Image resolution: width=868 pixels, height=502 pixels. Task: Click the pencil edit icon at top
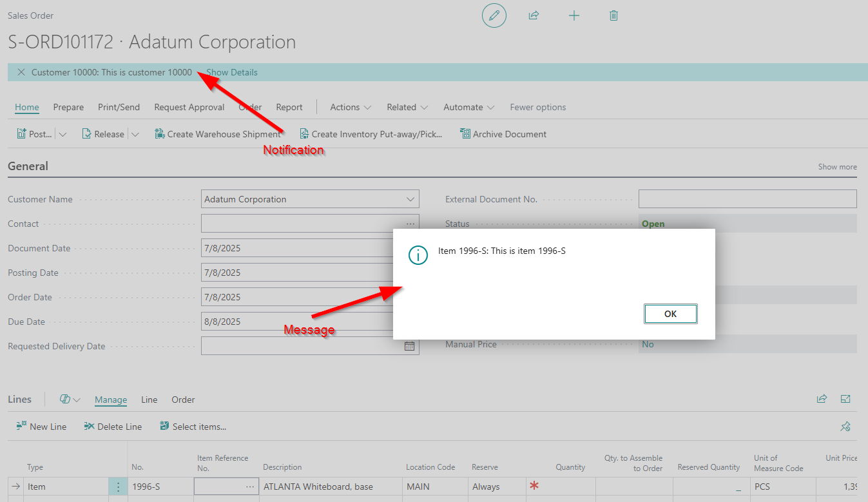tap(494, 15)
